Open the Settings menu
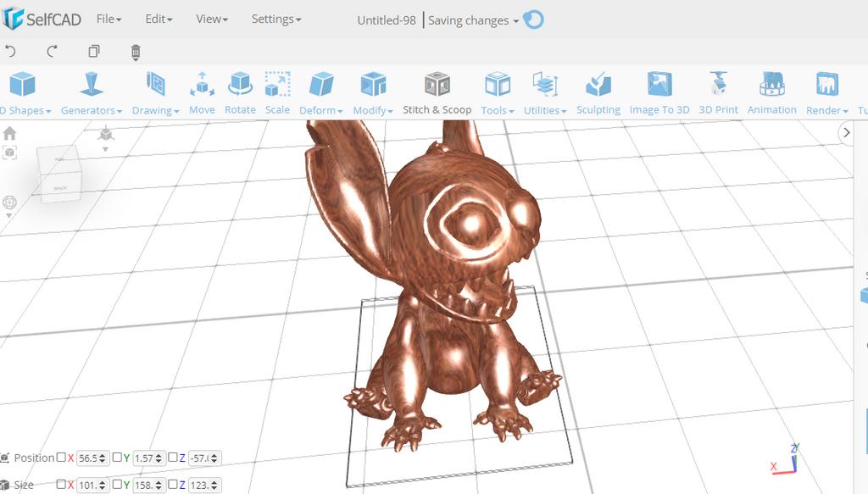The height and width of the screenshot is (494, 868). tap(275, 19)
